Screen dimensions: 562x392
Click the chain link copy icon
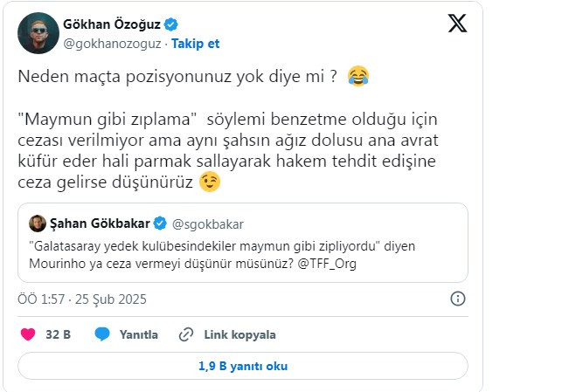pos(185,334)
